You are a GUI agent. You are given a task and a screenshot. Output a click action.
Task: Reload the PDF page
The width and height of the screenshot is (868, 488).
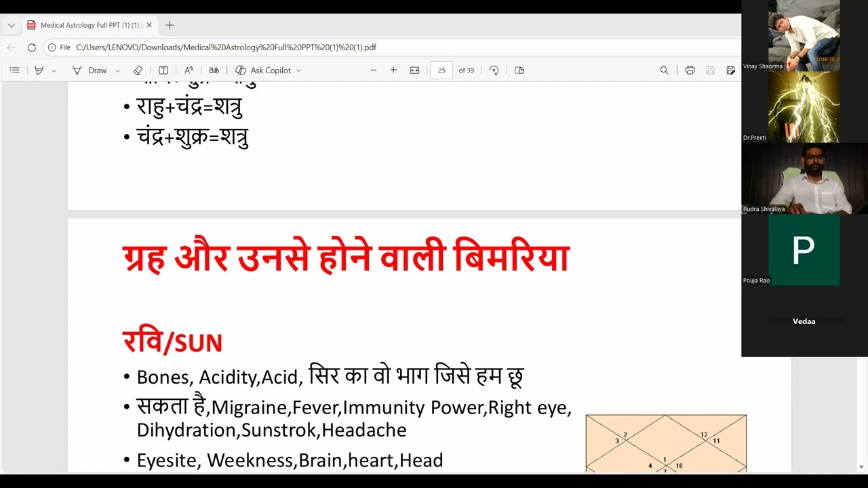coord(32,47)
